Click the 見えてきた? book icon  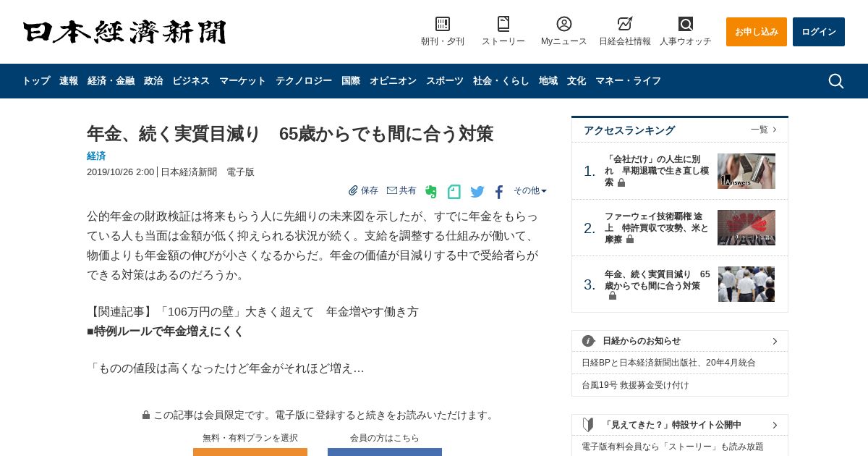click(589, 425)
